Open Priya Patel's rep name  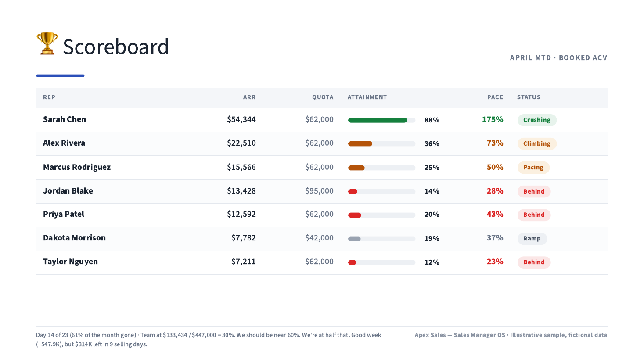tap(64, 214)
